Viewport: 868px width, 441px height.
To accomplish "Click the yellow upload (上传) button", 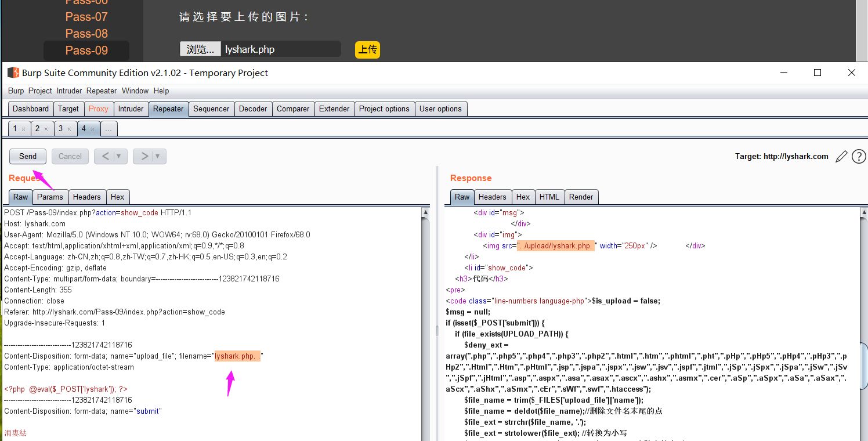I will 367,49.
